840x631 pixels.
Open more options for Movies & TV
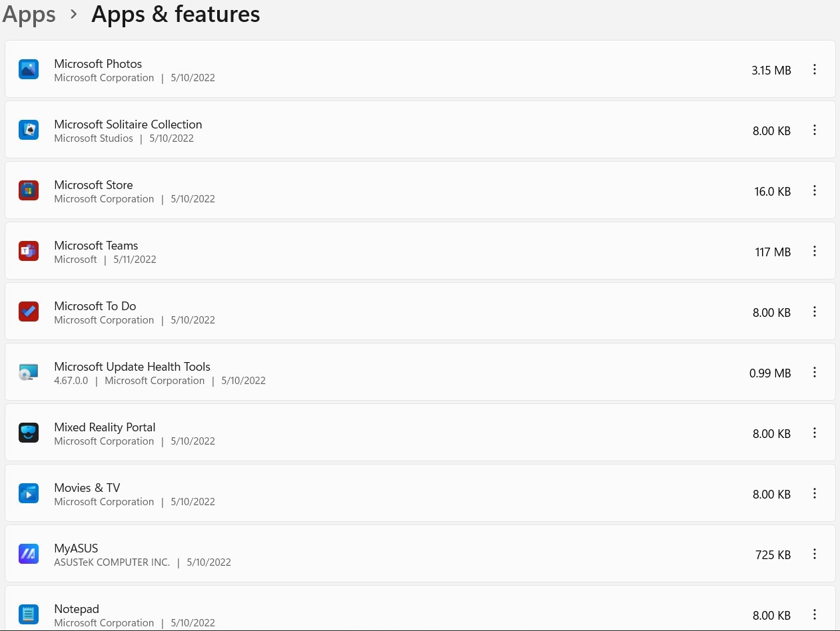point(814,493)
